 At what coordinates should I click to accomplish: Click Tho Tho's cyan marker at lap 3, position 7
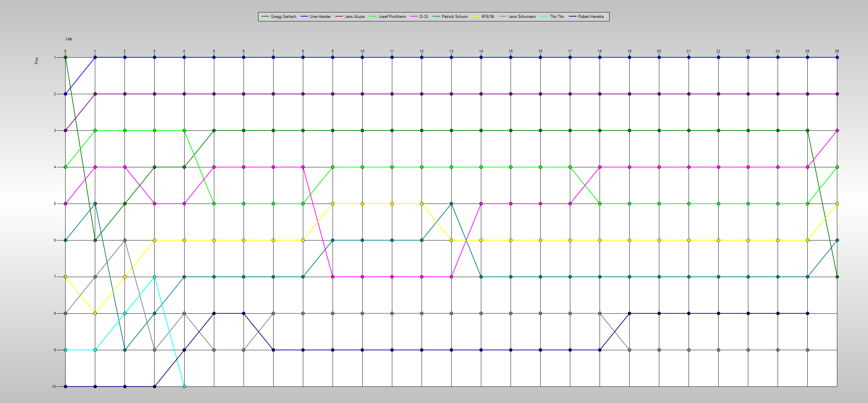click(x=155, y=277)
